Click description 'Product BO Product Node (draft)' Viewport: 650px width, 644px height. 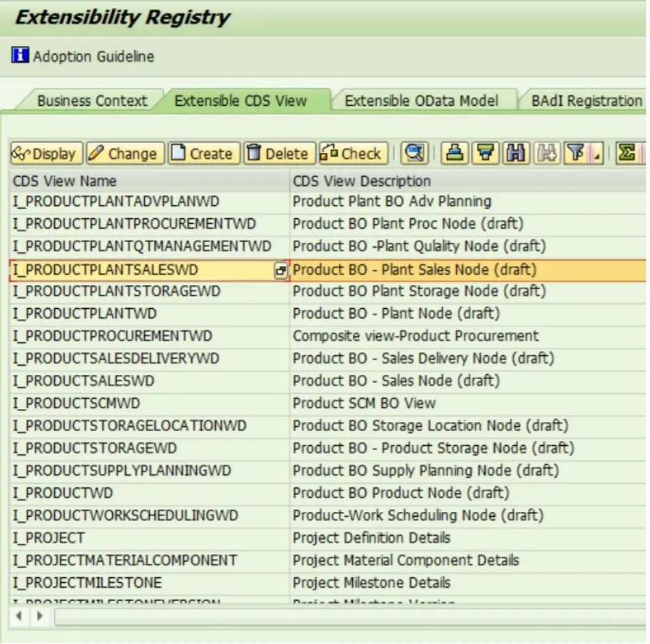click(x=401, y=493)
